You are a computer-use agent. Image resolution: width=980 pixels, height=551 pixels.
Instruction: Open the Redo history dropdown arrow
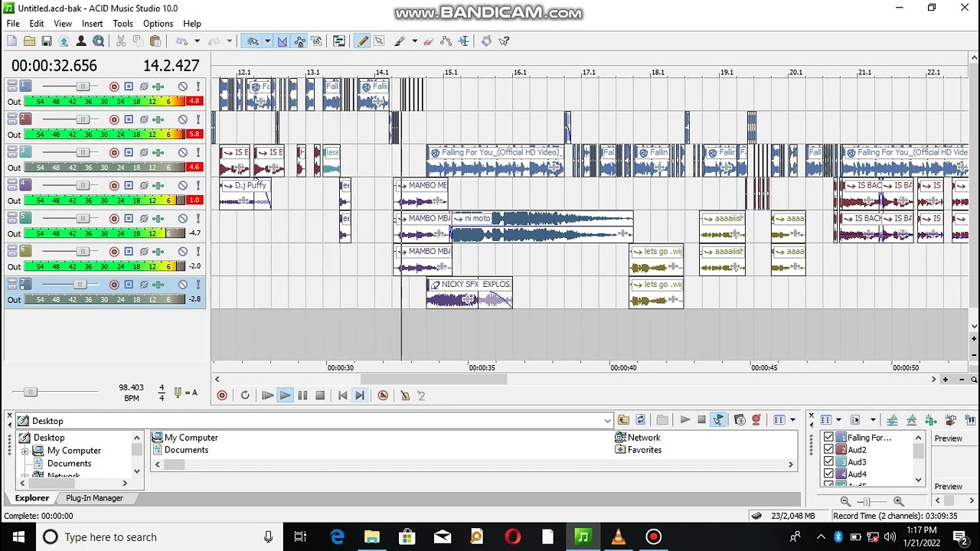tap(229, 41)
